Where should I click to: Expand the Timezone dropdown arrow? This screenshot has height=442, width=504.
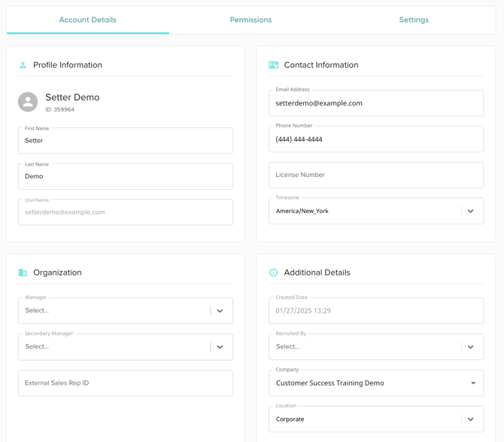click(471, 212)
